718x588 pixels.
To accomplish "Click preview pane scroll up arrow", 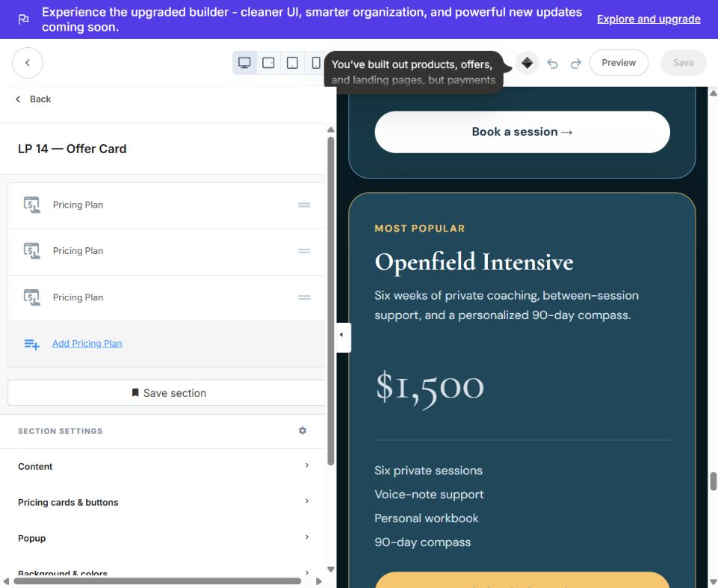I will point(713,93).
